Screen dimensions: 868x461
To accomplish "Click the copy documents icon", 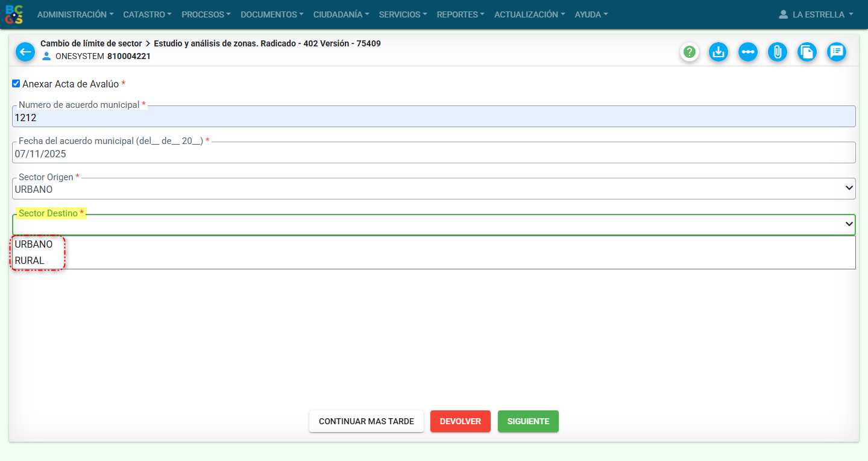I will coord(807,52).
